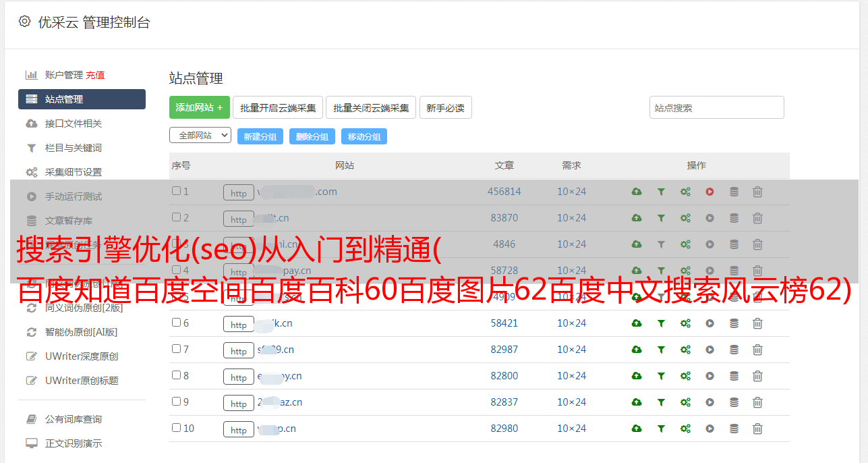868x463 pixels.
Task: Delete site row 1 with the trash icon
Action: click(x=757, y=192)
